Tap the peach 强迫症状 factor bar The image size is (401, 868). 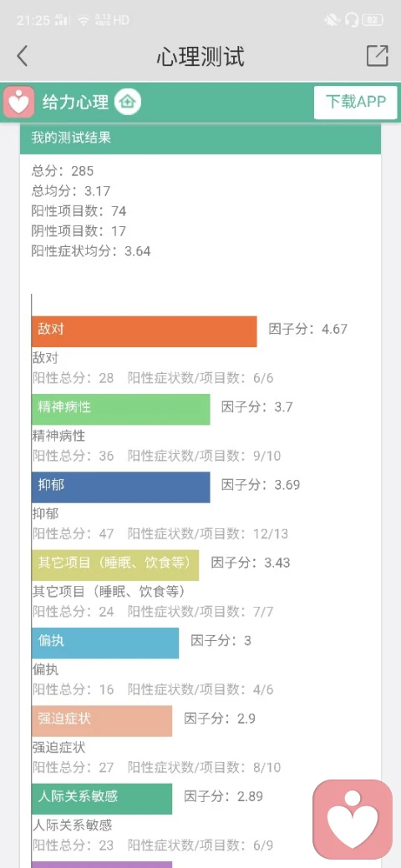(102, 721)
